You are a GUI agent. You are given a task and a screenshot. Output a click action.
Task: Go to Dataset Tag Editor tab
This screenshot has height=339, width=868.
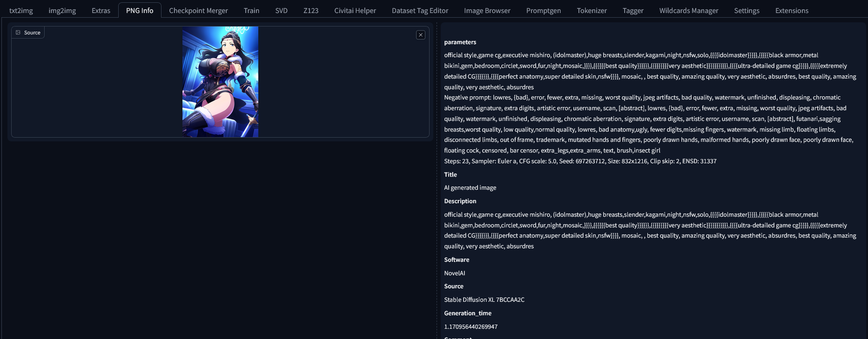[420, 11]
